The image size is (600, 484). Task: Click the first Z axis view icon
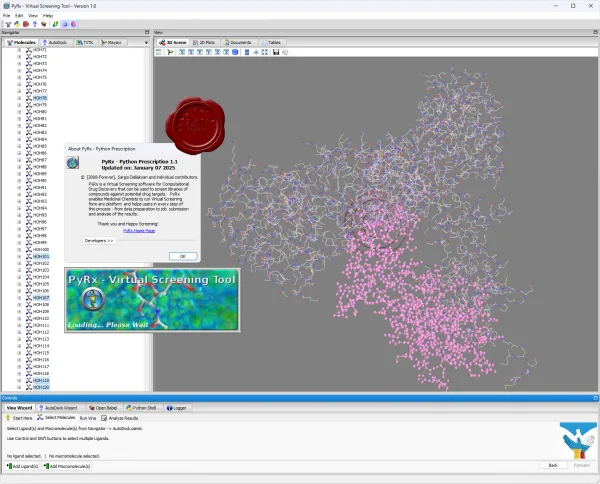pyautogui.click(x=217, y=52)
